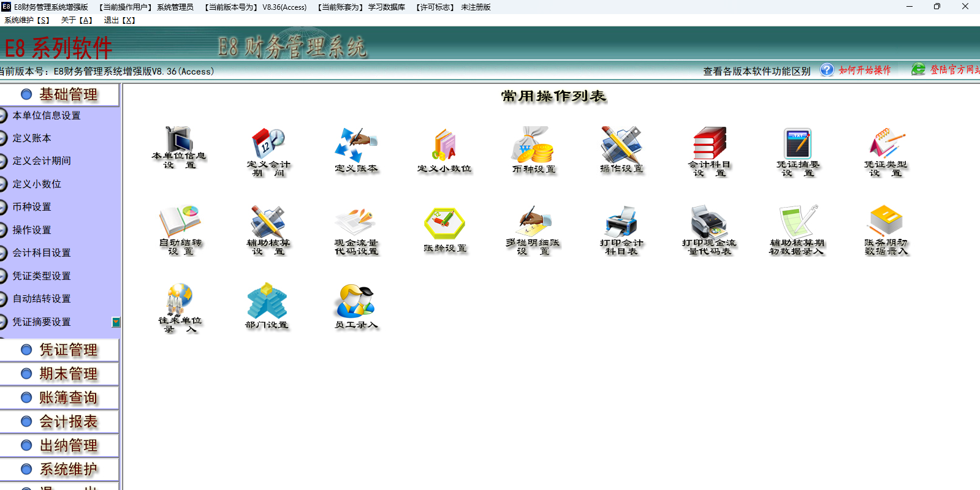This screenshot has height=490, width=980.
Task: Open the 员工录入 person icon
Action: pos(355,301)
